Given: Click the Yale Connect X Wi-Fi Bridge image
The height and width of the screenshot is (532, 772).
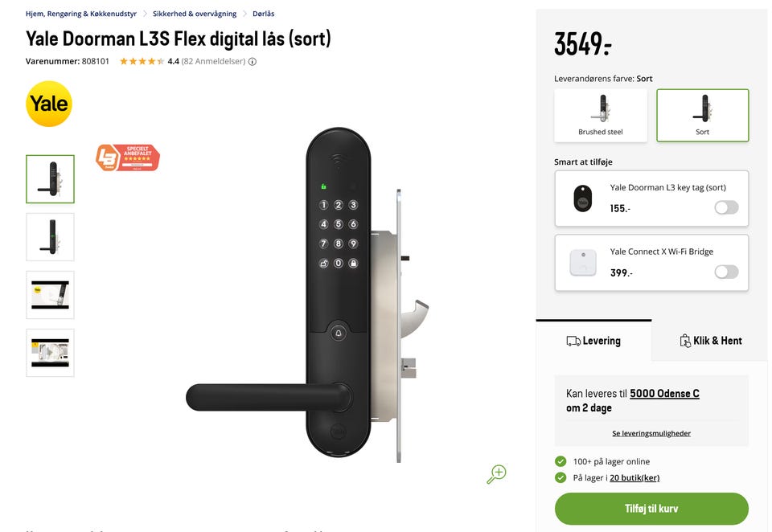Looking at the screenshot, I should pos(583,263).
